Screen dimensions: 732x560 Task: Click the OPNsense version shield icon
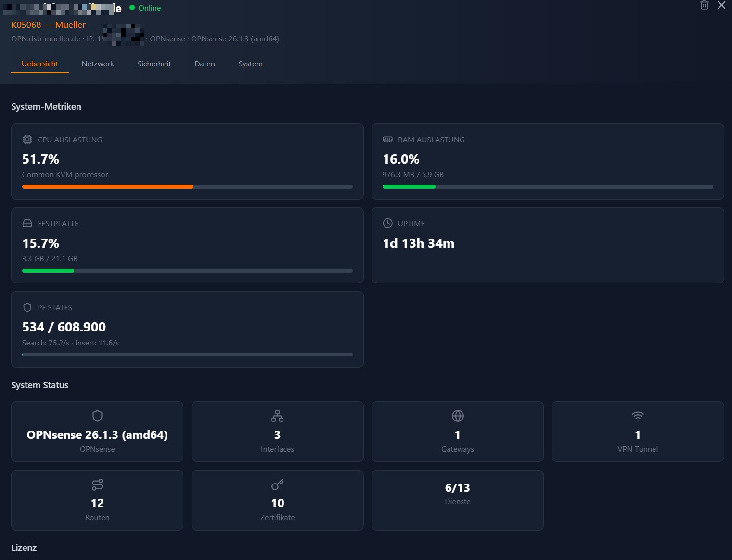click(97, 416)
